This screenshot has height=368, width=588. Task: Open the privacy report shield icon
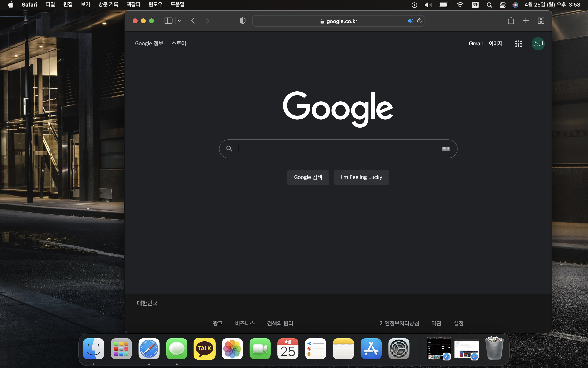[243, 21]
